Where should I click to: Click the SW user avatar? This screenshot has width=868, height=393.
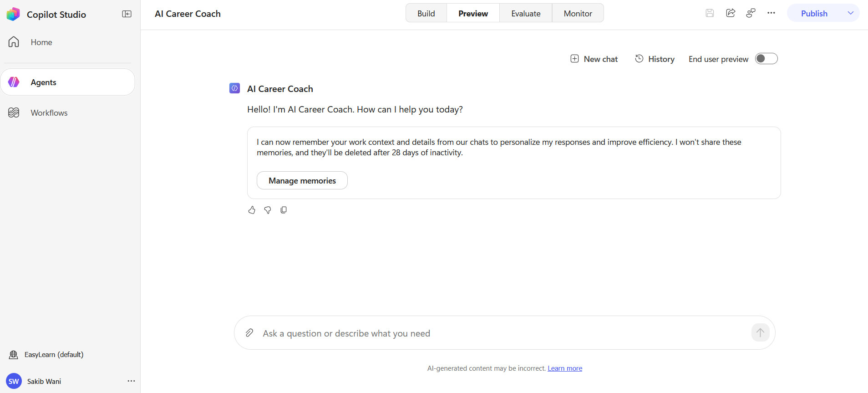click(14, 381)
